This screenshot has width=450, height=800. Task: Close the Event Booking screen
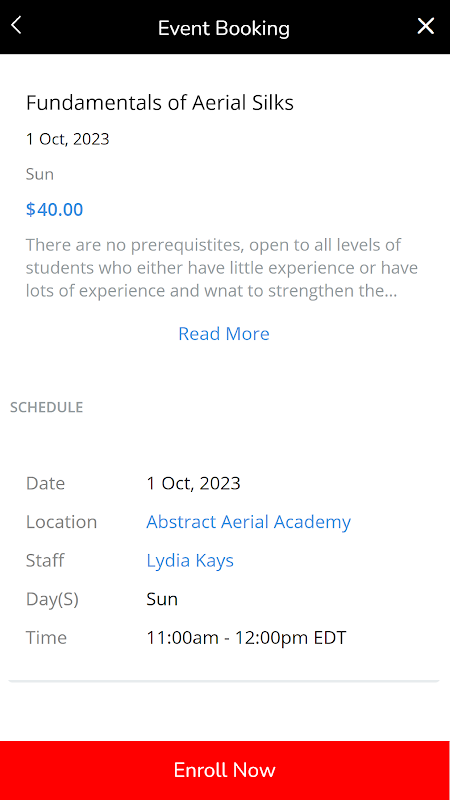pos(426,26)
